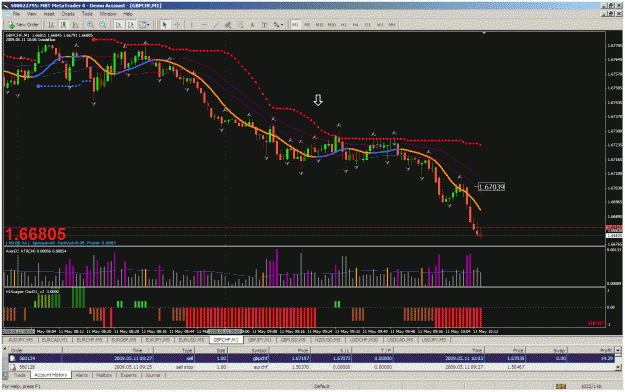Image resolution: width=625 pixels, height=392 pixels.
Task: Switch to the EURJPY,M5 chart tab
Action: coord(158,340)
